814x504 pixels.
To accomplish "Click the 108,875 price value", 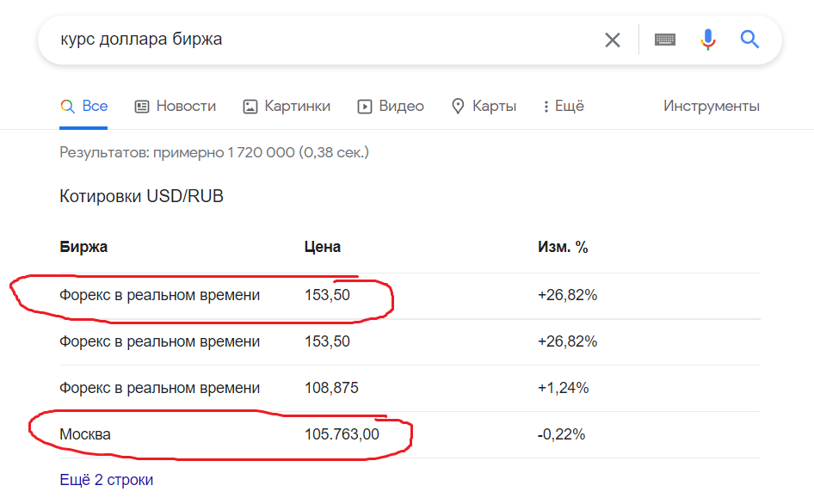I will click(331, 388).
